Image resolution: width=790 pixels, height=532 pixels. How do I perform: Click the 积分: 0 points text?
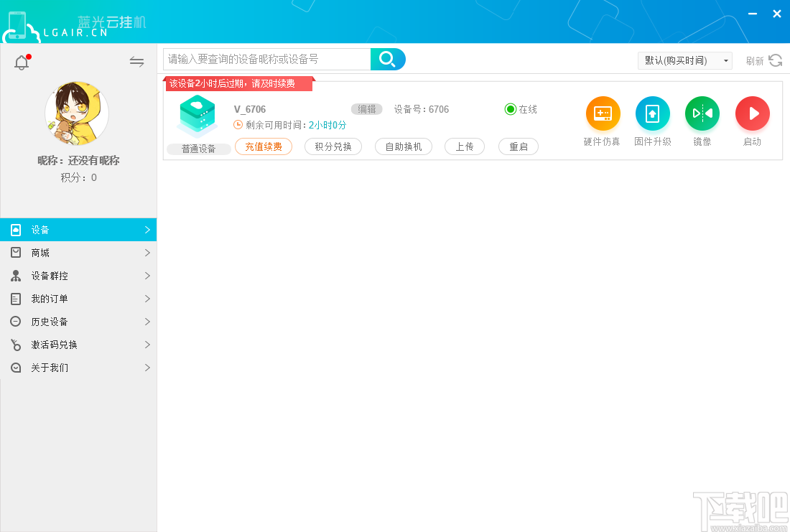tap(78, 177)
